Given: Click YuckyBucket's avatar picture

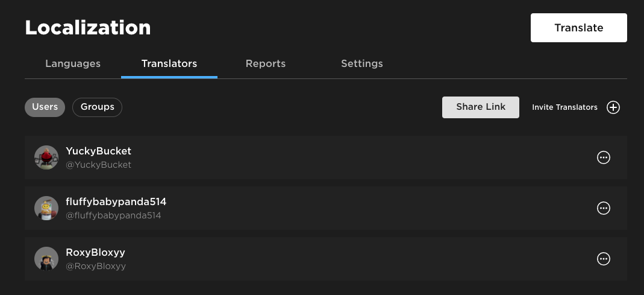Looking at the screenshot, I should point(46,157).
